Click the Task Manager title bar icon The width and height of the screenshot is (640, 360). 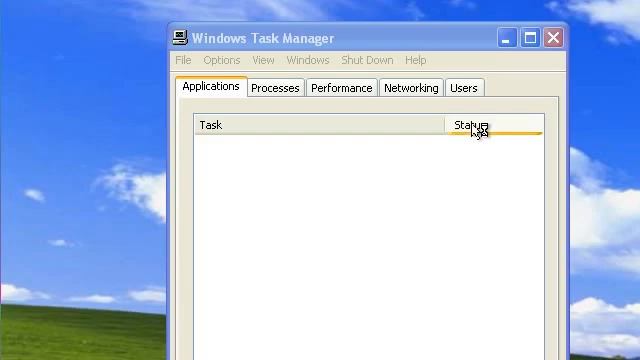pyautogui.click(x=180, y=38)
